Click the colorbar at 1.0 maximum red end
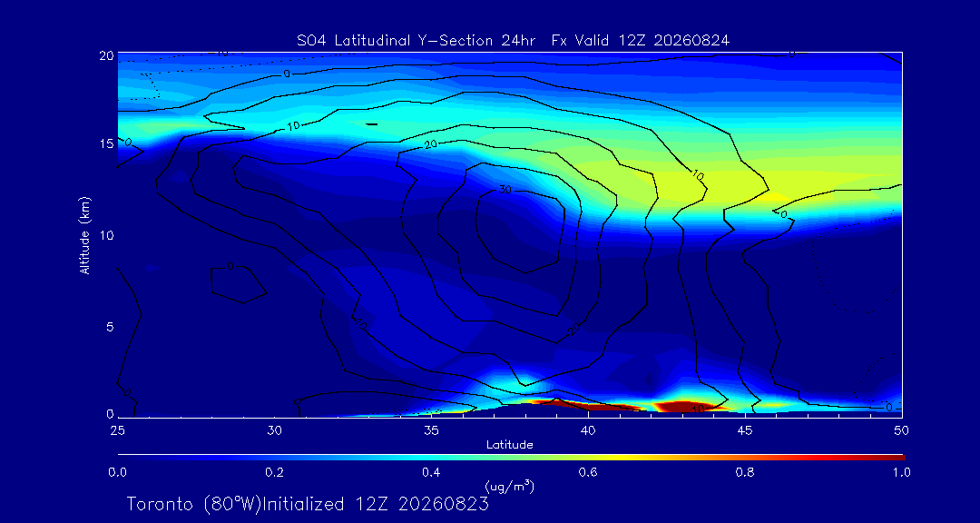This screenshot has height=523, width=980. click(900, 458)
